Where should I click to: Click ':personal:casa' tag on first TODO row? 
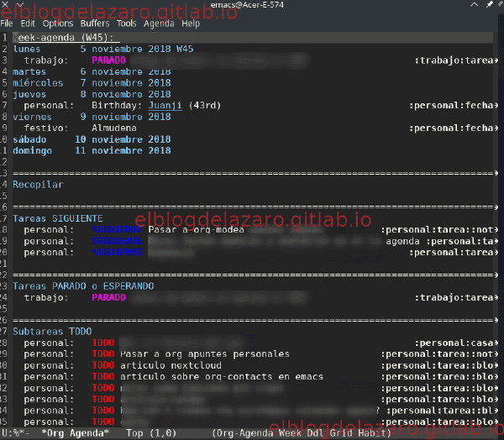coord(454,343)
